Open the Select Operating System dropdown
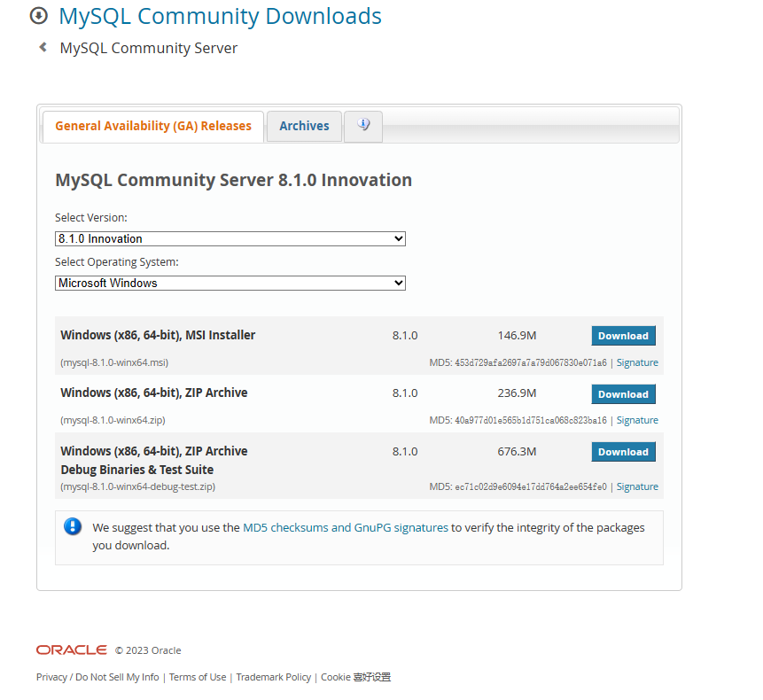763x700 pixels. (x=229, y=282)
